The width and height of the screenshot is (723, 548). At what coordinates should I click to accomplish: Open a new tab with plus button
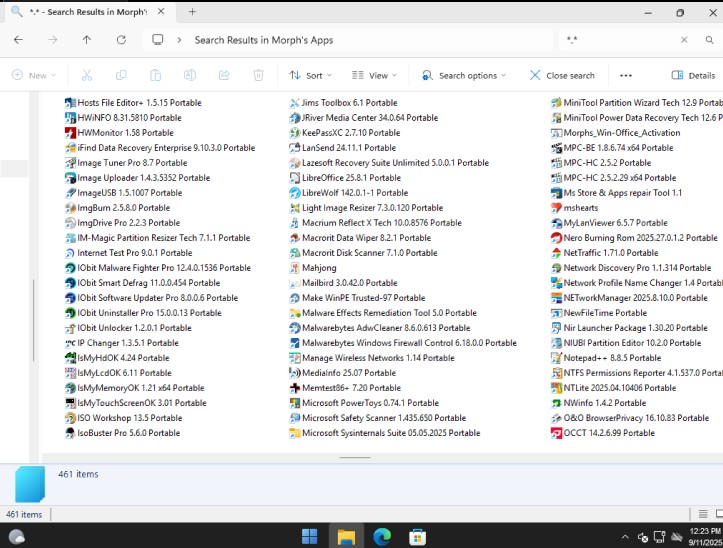click(x=192, y=12)
